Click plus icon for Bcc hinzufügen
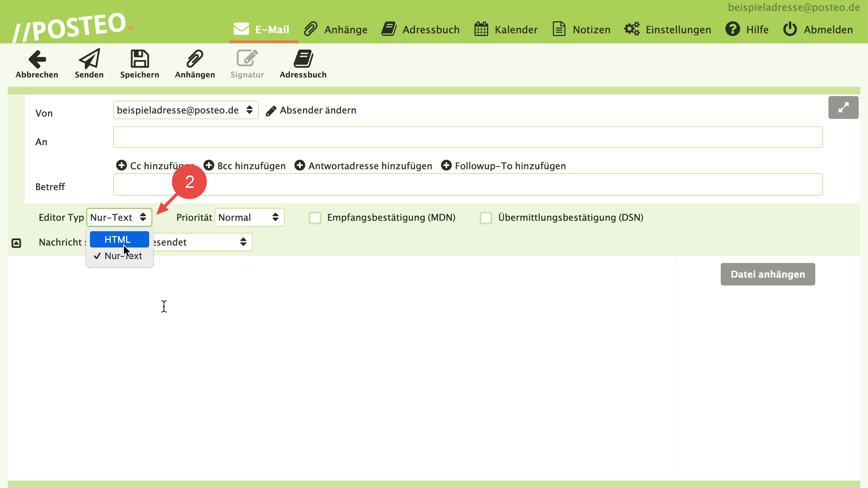This screenshot has height=488, width=868. click(209, 165)
